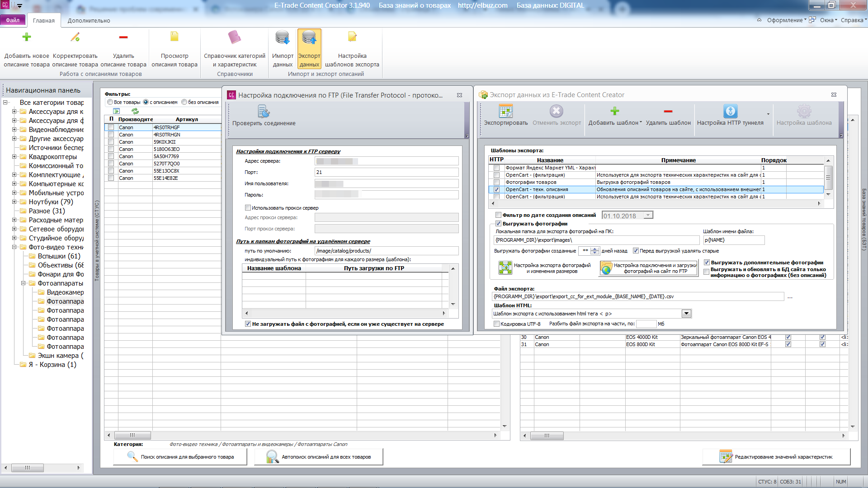Click edit characteristic values button
Screen dimensions: 868x488
776,457
